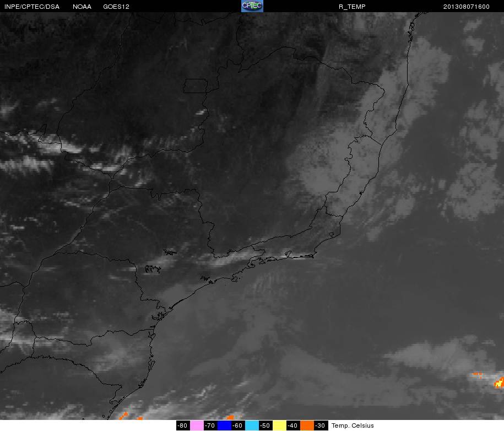Click the -70 legend value
The width and height of the screenshot is (504, 431).
(x=210, y=425)
